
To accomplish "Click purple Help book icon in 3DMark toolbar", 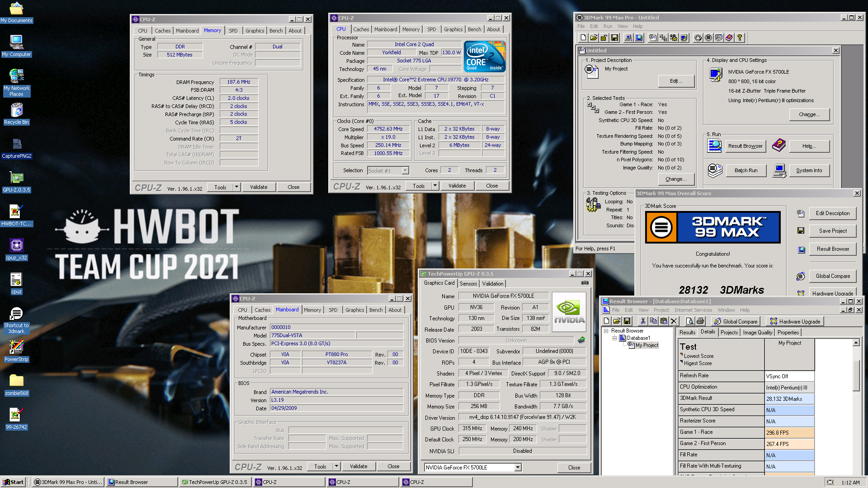I will [x=729, y=38].
